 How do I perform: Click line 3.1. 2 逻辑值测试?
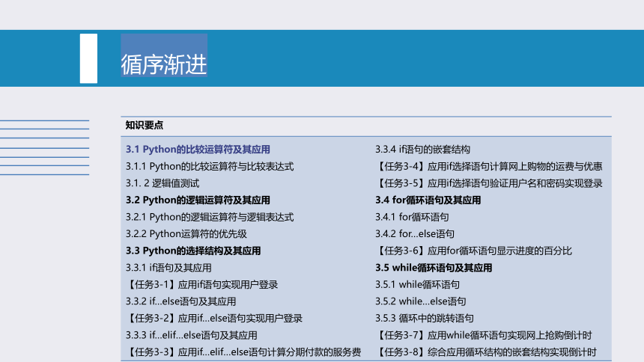click(x=162, y=183)
